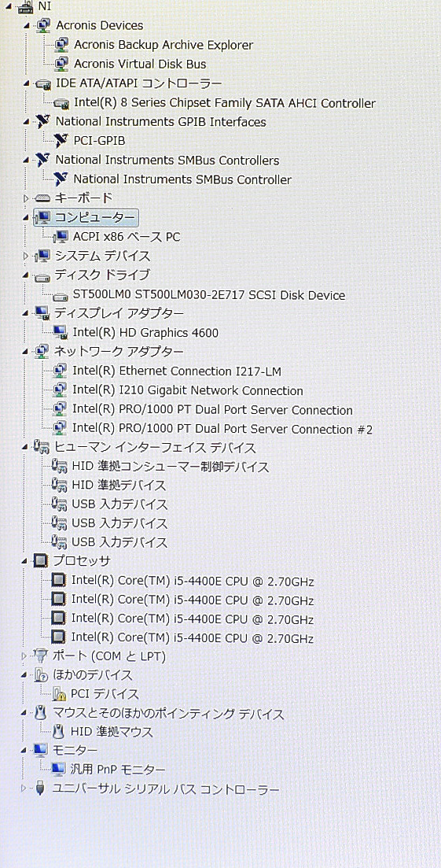
Task: Select the 'HID 準拠デバイス' entry
Action: (119, 486)
